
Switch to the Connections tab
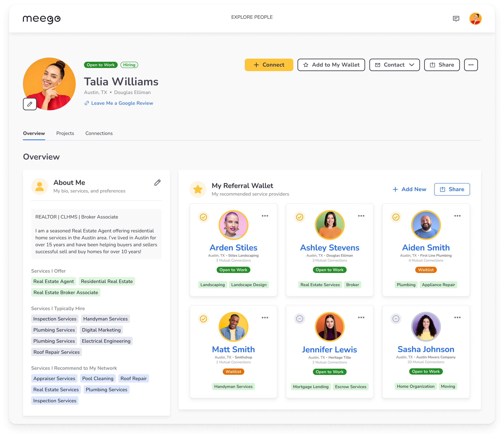[x=99, y=133]
